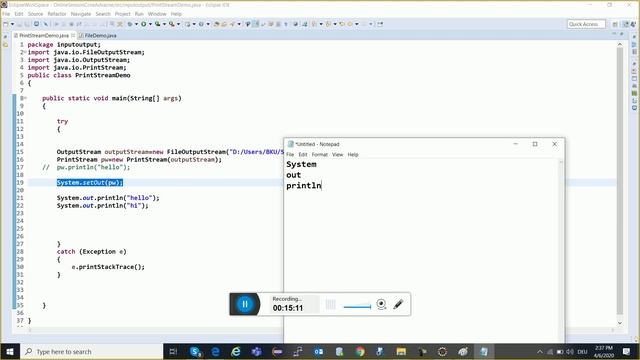This screenshot has width=640, height=360.
Task: Click the New Java Class icon
Action: (201, 24)
